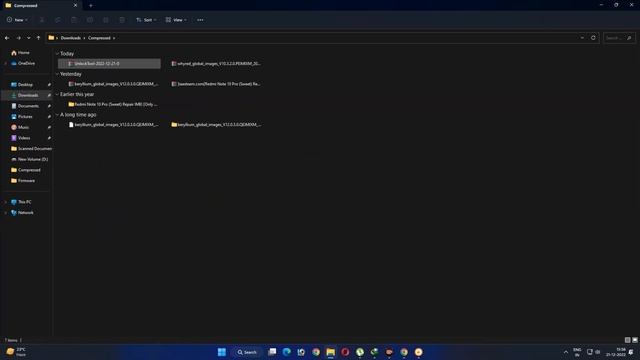Open the New item dropdown

(x=17, y=20)
